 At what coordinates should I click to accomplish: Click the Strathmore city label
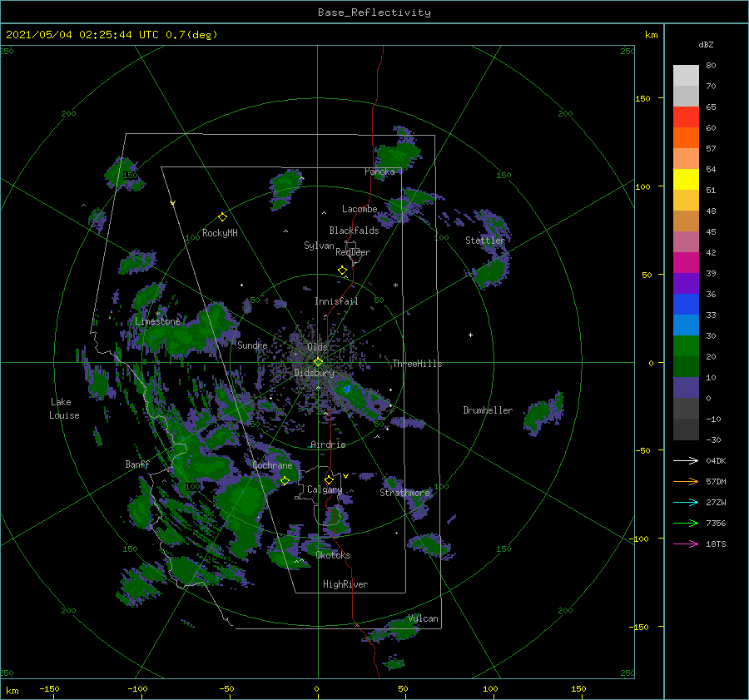tap(404, 493)
